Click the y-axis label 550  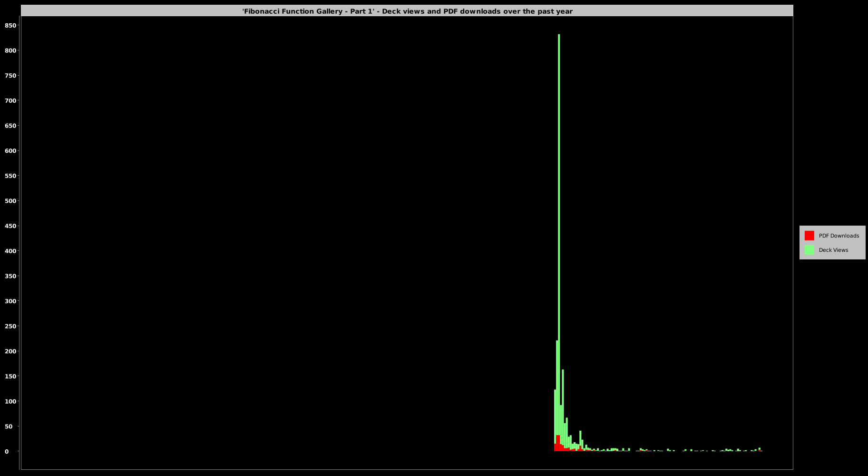tap(10, 176)
